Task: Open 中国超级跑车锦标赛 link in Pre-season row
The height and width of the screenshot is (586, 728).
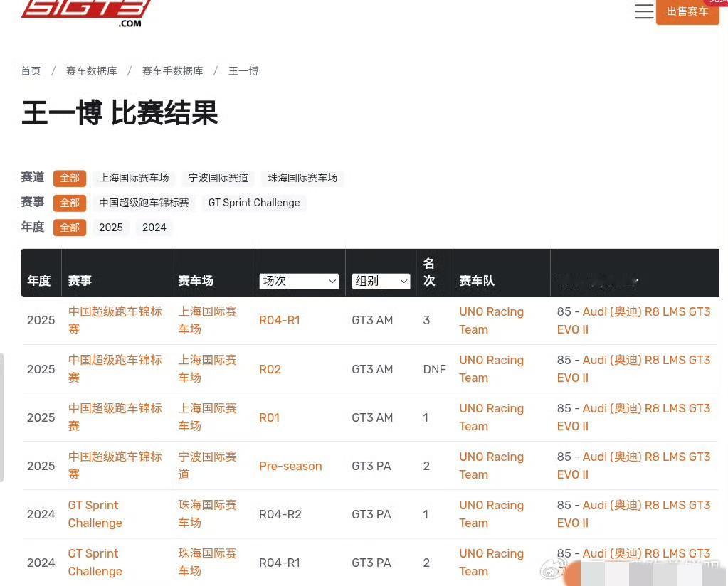Action: click(115, 465)
